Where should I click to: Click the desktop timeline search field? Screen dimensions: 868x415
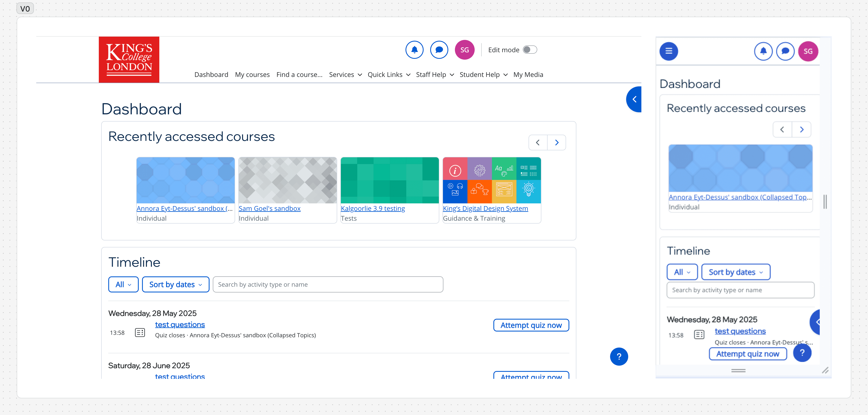(328, 284)
